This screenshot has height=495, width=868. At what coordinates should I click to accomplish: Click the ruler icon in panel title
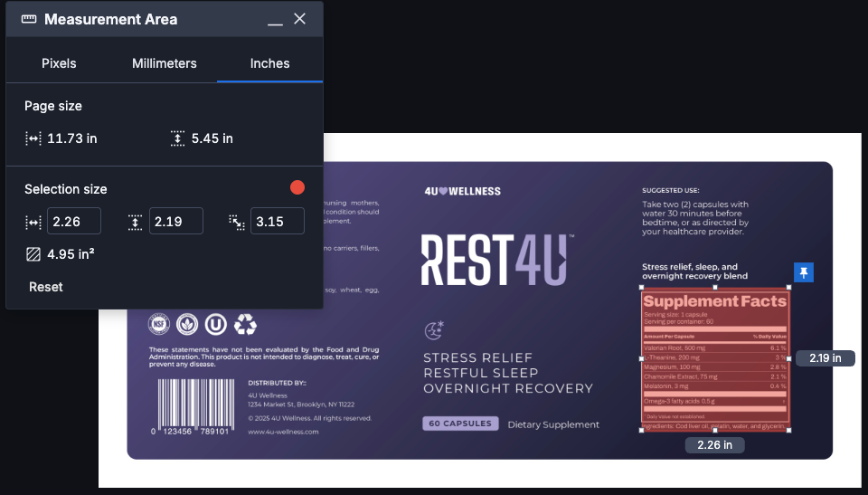[x=29, y=19]
